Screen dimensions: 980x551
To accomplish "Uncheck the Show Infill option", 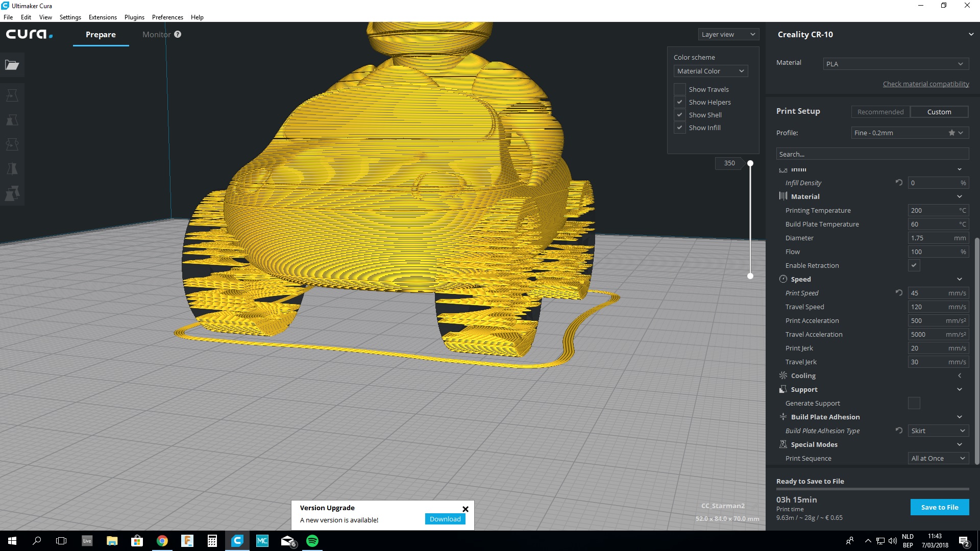I will pyautogui.click(x=679, y=128).
